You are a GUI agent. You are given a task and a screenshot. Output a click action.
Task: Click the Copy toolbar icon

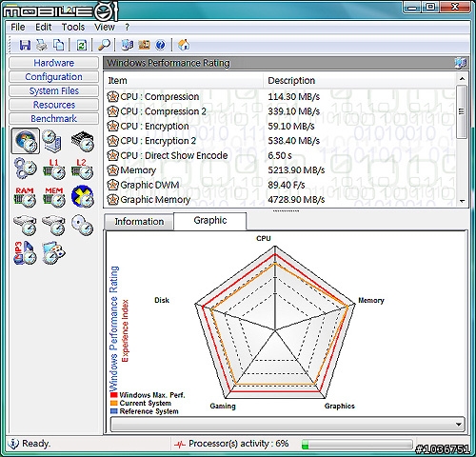tap(58, 45)
